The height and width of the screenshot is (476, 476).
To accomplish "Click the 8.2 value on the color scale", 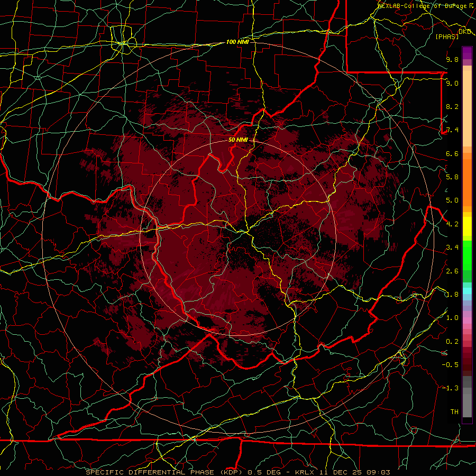I will click(452, 106).
